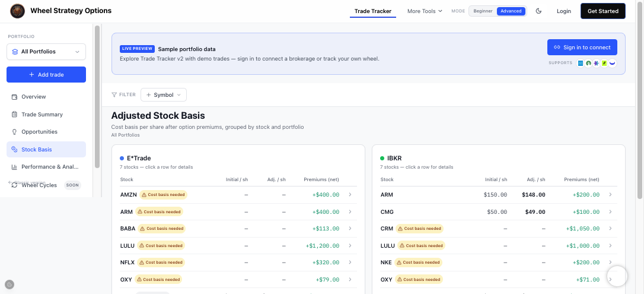The width and height of the screenshot is (644, 294).
Task: Expand the E*Trade NFLX row chevron
Action: click(350, 263)
